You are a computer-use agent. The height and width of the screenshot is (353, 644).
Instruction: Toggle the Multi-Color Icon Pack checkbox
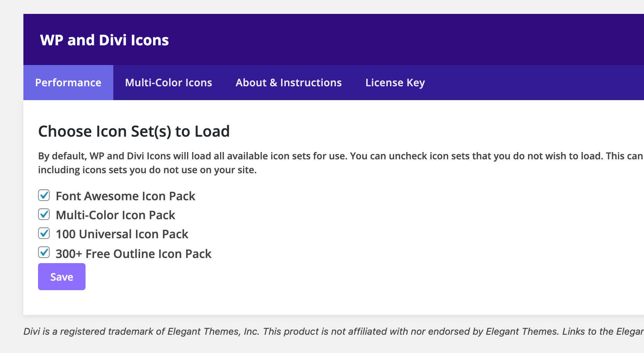point(44,214)
